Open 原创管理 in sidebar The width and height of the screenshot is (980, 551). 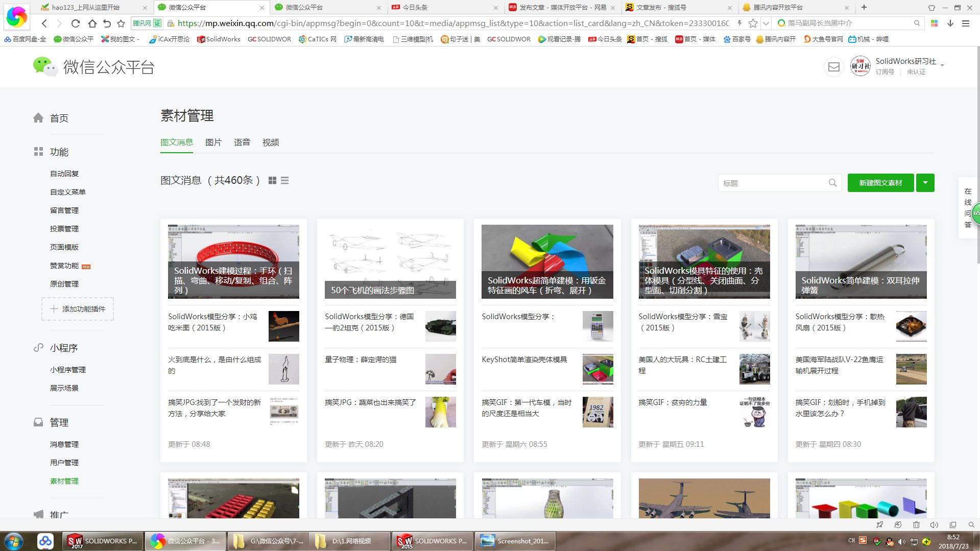(x=64, y=284)
